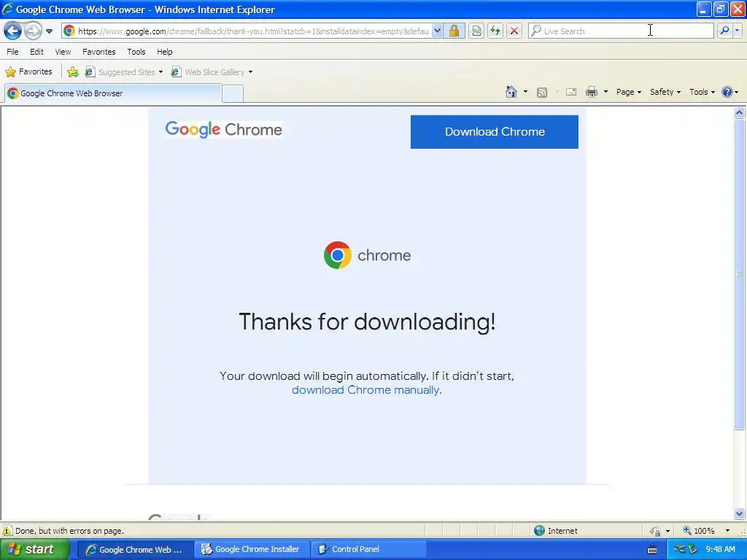Expand the Suggested Sites dropdown arrow
The image size is (747, 560).
point(161,72)
